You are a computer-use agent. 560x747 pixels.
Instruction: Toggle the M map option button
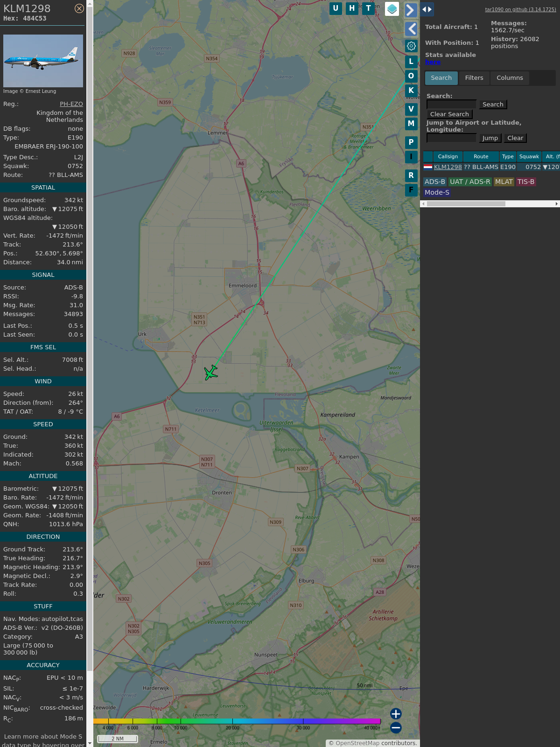point(411,124)
